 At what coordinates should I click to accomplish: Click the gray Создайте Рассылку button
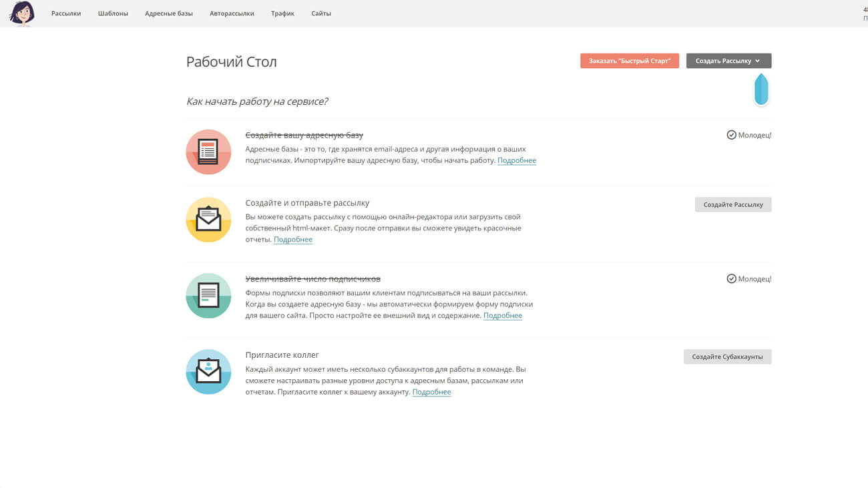(x=732, y=205)
